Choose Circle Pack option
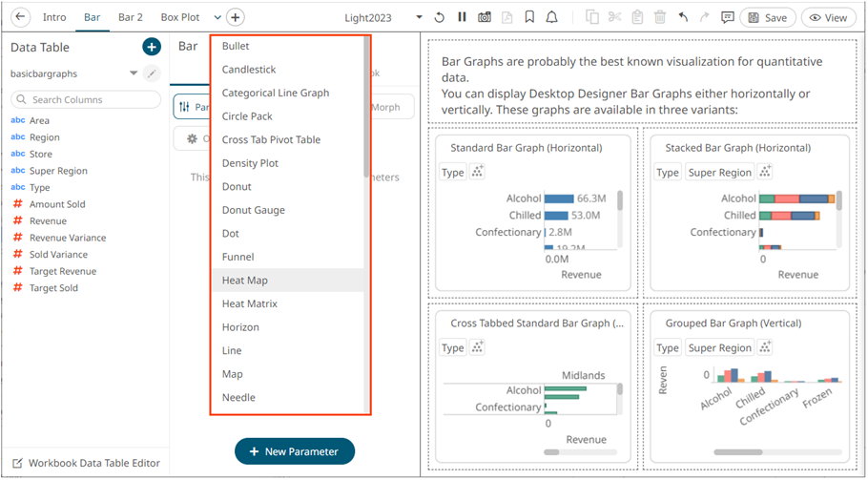 (x=288, y=116)
